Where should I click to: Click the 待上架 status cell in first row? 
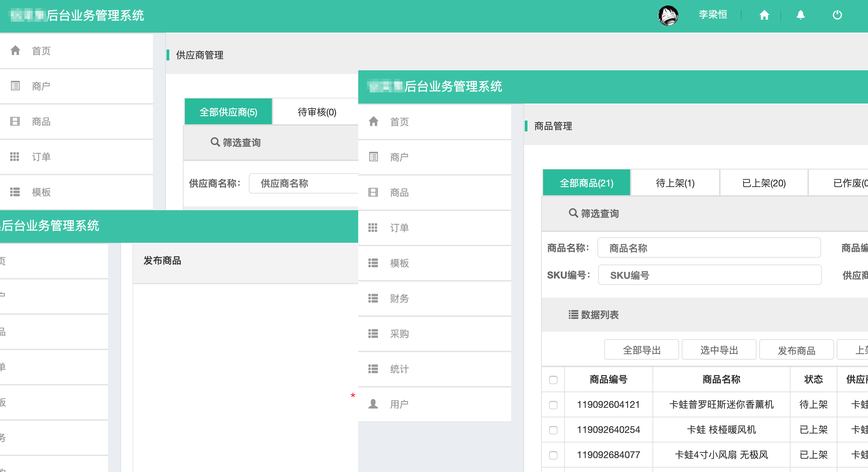(813, 404)
